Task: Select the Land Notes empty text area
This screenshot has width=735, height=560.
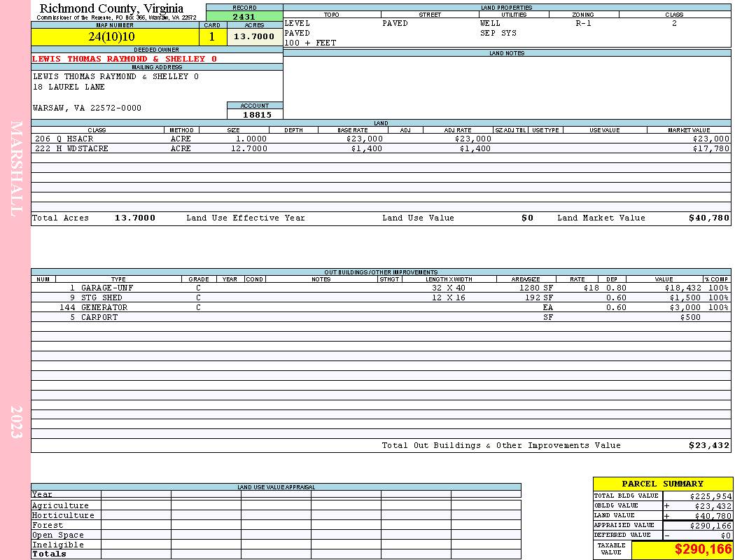Action: 507,87
